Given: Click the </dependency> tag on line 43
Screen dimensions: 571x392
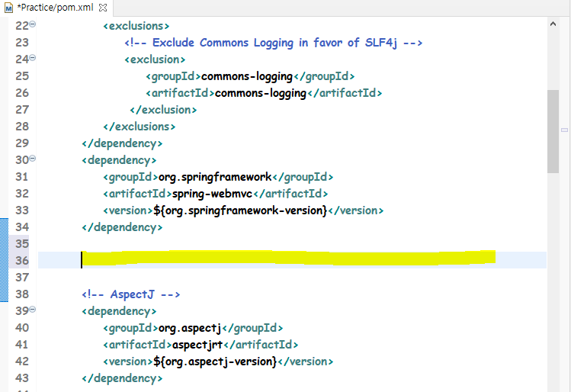Looking at the screenshot, I should point(122,378).
